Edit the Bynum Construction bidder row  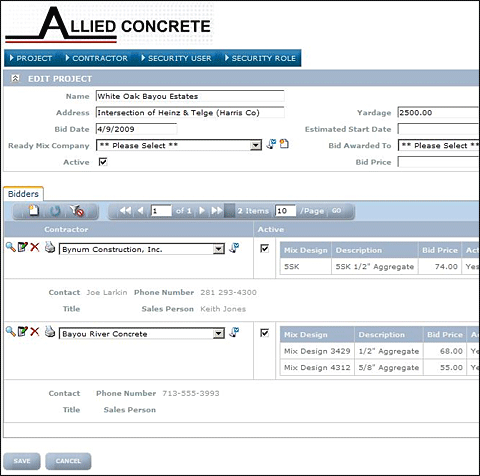(22, 247)
